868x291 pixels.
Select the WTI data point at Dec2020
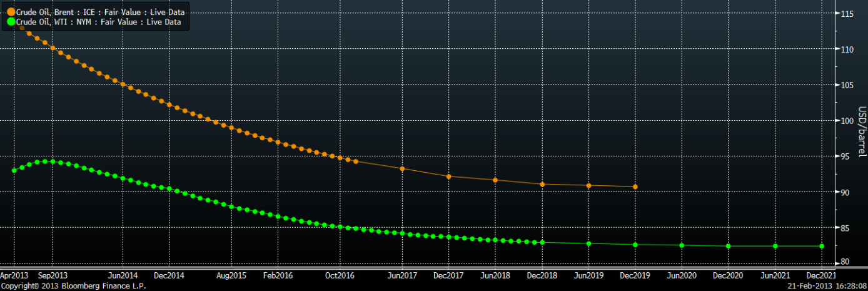point(729,246)
